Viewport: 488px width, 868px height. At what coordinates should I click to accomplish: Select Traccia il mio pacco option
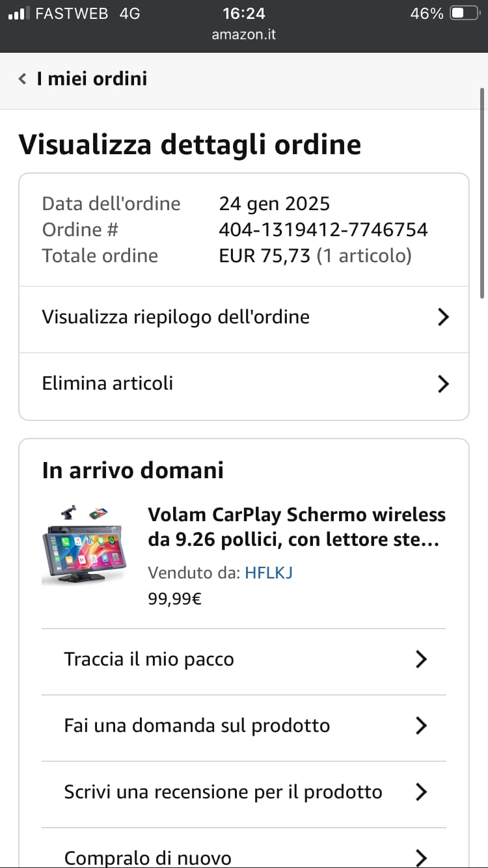(x=244, y=660)
